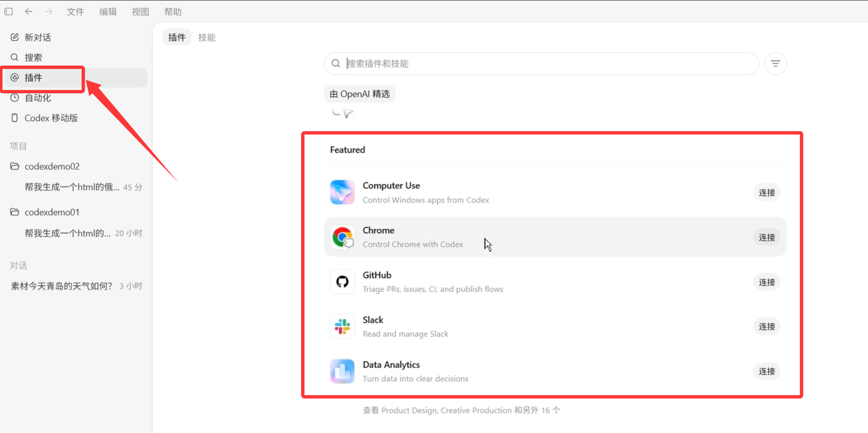Open the codexdemo01 project folder
The width and height of the screenshot is (868, 433).
click(x=76, y=212)
